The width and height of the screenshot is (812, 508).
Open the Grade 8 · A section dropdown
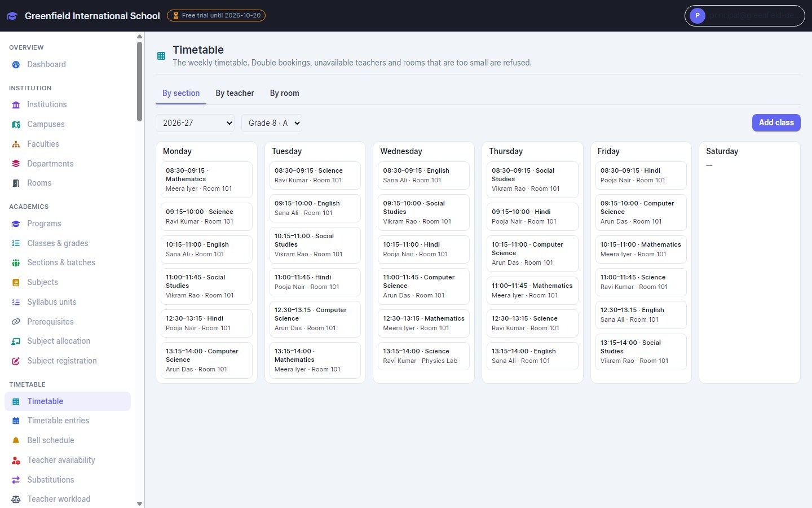pyautogui.click(x=272, y=123)
